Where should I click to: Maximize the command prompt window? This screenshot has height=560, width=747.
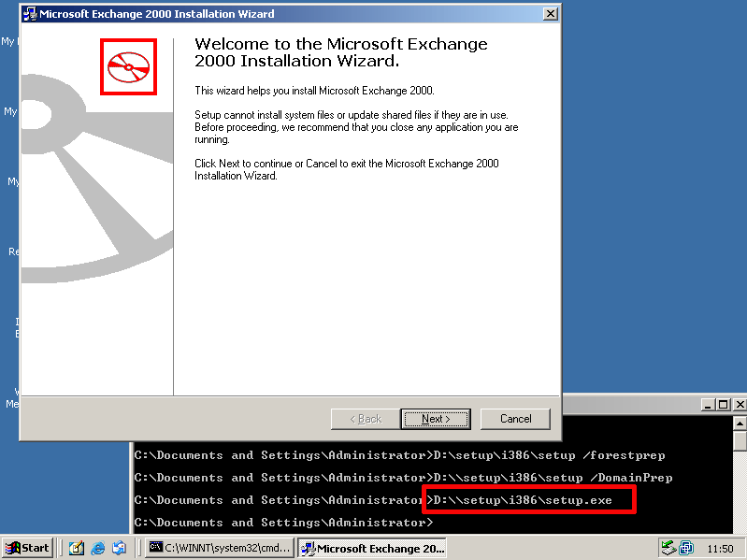click(x=724, y=405)
